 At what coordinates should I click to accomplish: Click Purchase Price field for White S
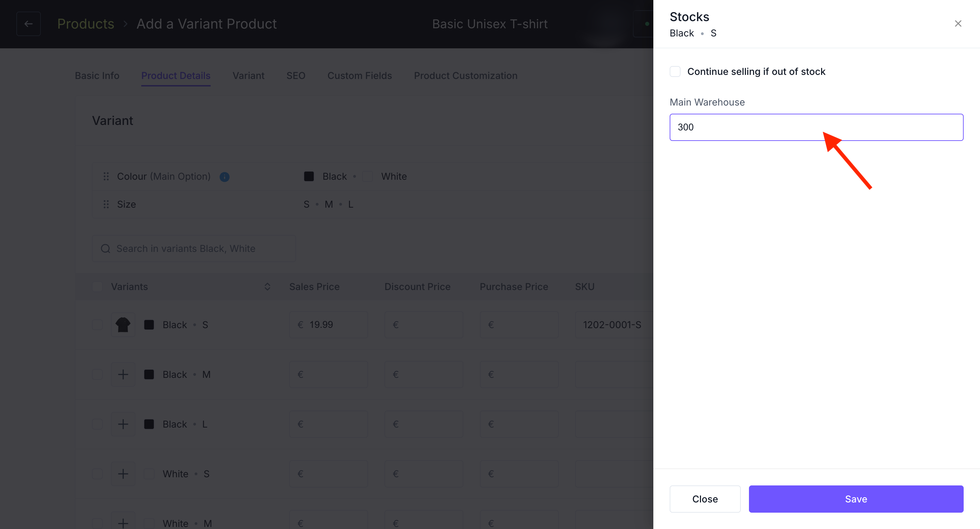519,474
